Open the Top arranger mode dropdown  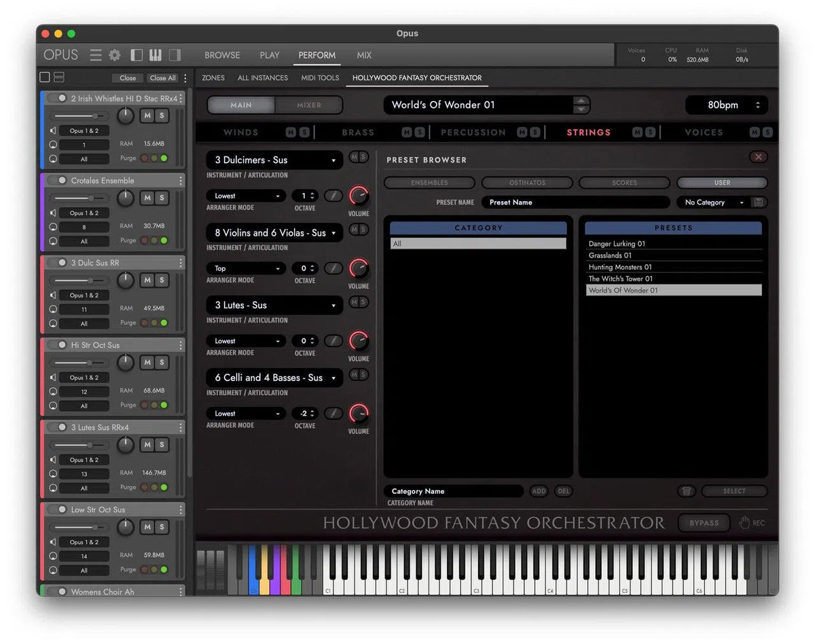(245, 268)
